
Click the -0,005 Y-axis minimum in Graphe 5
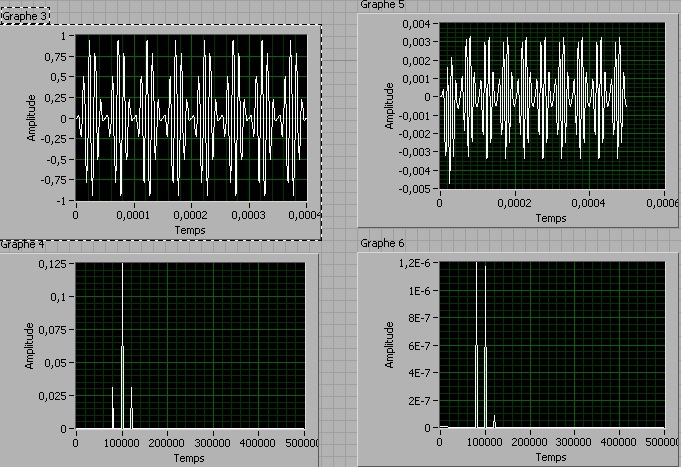(x=414, y=189)
